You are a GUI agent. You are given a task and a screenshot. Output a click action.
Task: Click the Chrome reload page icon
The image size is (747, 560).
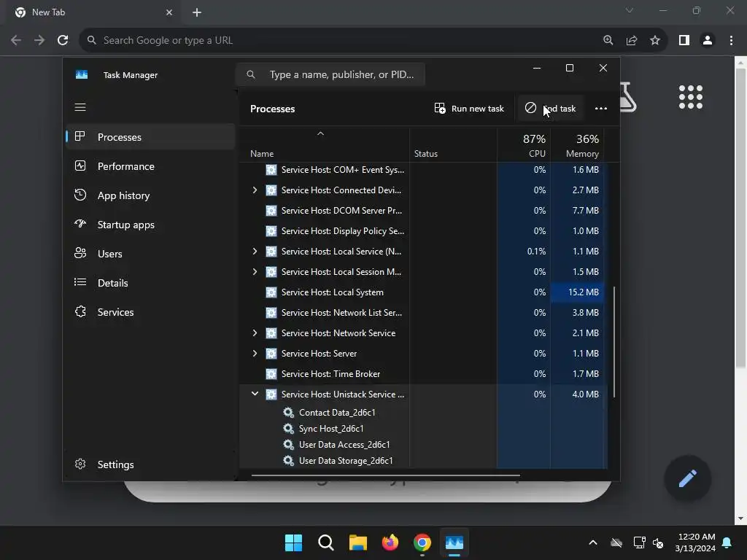point(63,41)
